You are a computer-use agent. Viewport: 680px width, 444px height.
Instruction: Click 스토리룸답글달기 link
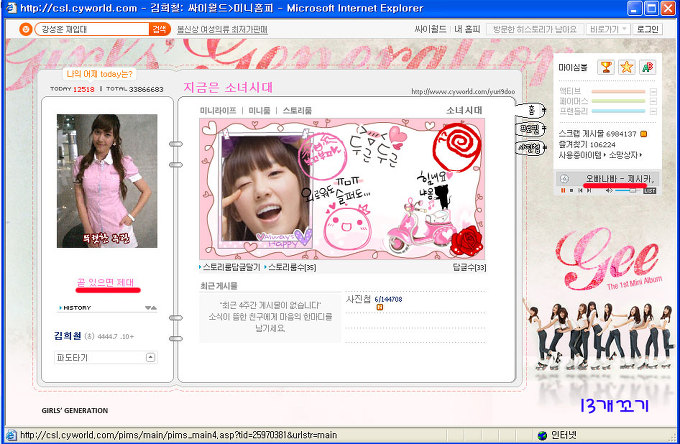click(x=232, y=267)
